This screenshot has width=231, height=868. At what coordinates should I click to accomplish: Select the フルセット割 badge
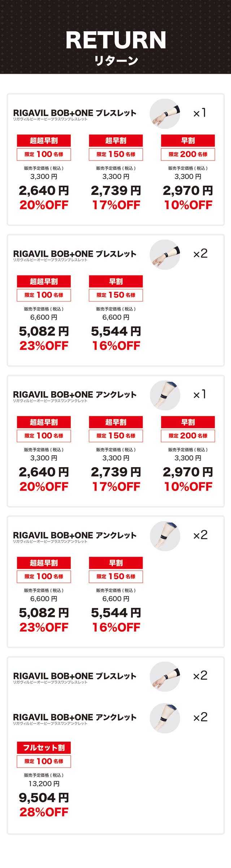pos(44,747)
